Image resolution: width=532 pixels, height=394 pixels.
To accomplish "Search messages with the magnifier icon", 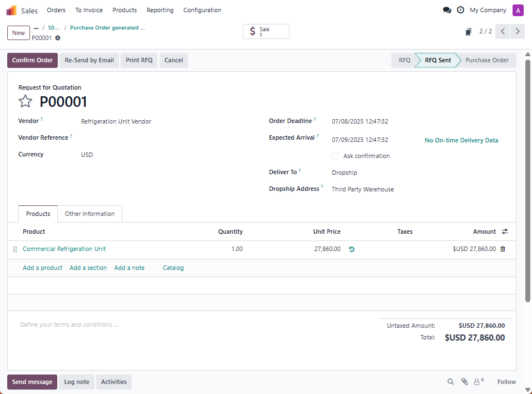I will (451, 382).
